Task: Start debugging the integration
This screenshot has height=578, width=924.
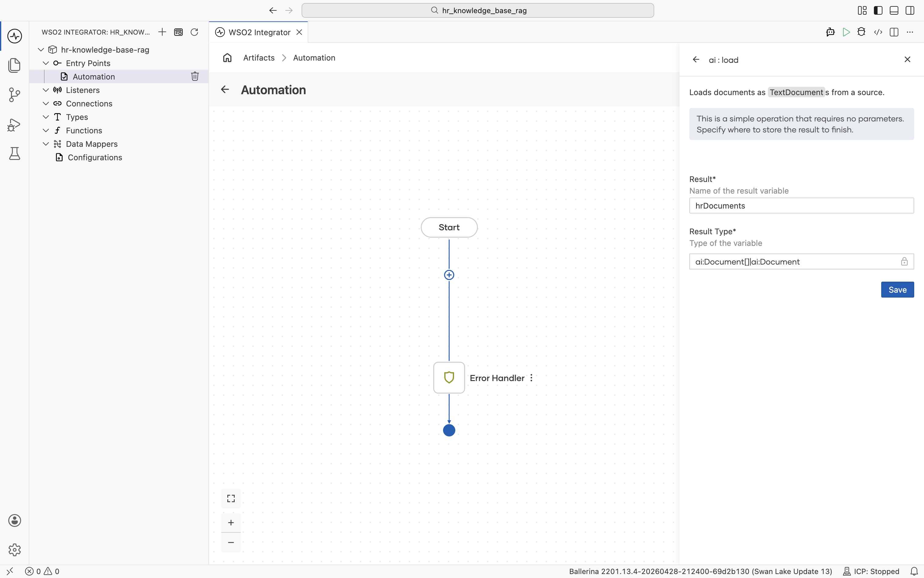Action: pos(861,32)
